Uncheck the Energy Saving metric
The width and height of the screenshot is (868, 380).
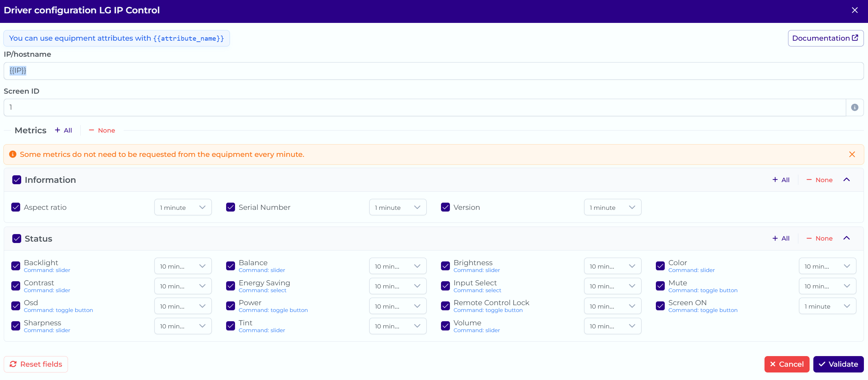(231, 286)
